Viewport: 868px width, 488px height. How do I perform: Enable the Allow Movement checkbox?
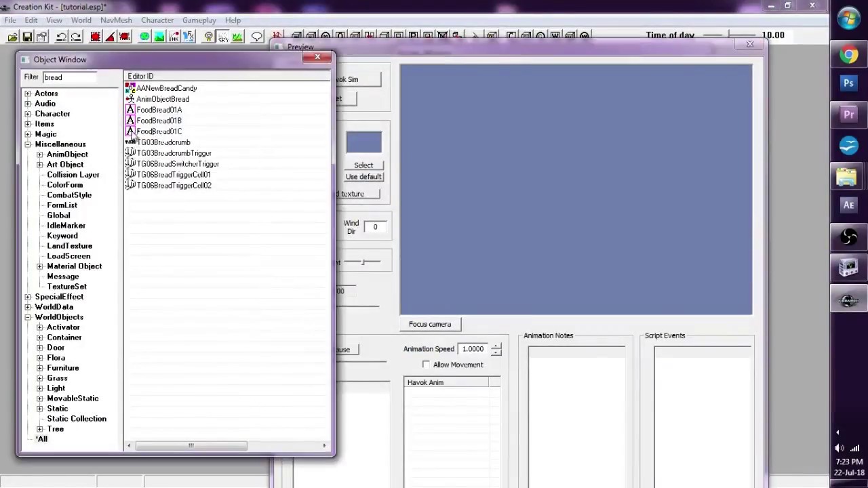click(426, 365)
